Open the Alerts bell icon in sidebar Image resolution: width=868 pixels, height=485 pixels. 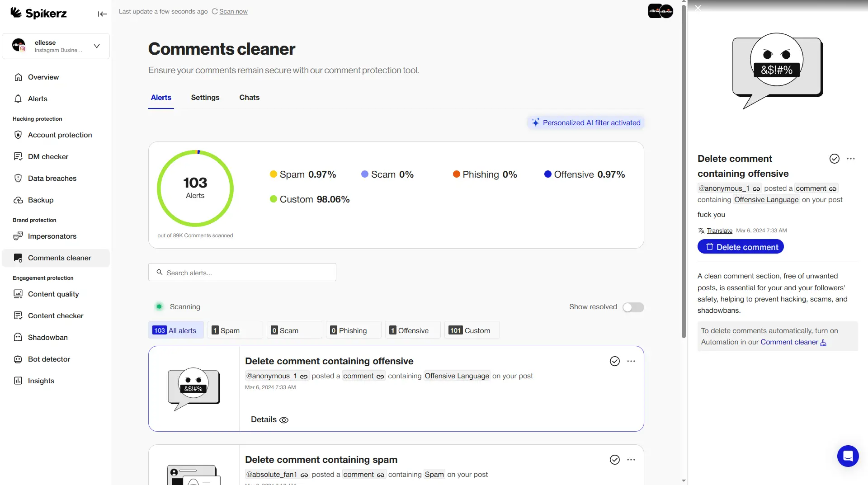(x=18, y=99)
